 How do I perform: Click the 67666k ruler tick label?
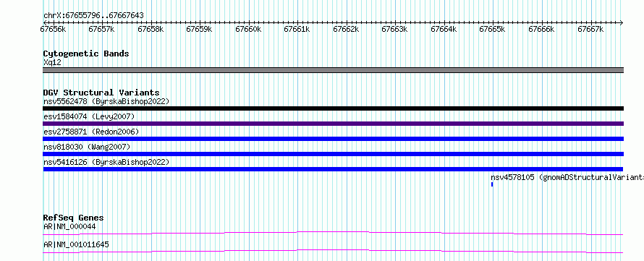point(541,29)
